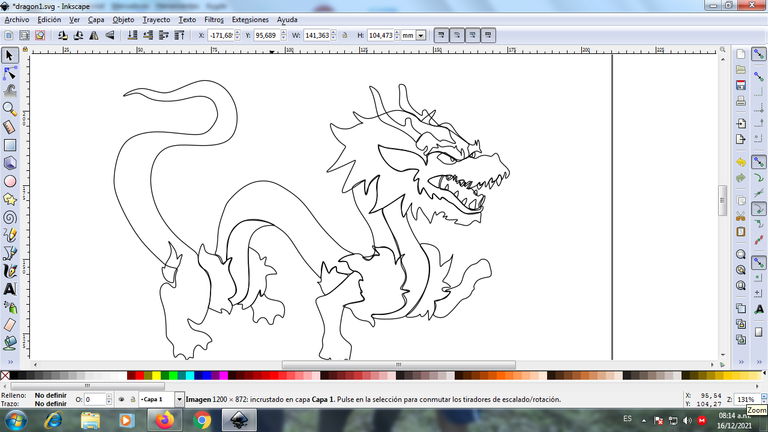Screen dimensions: 768x432
Task: Select the Paint Bucket fill tool
Action: 10,343
